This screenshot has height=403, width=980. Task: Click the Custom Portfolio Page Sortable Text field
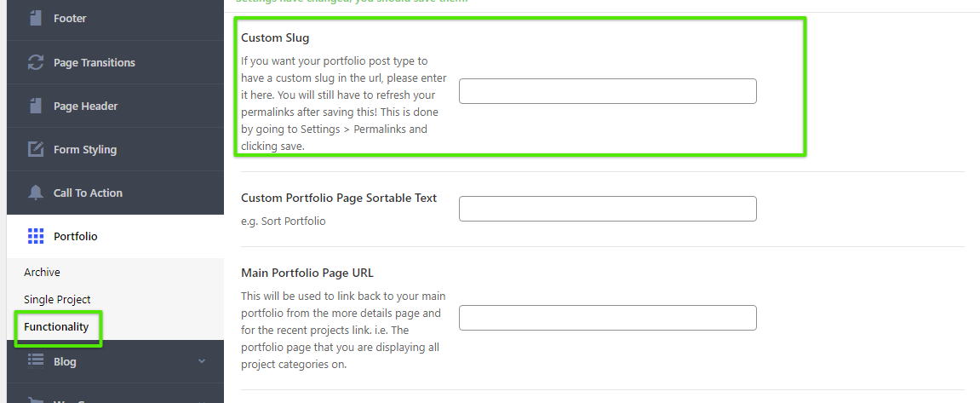(x=607, y=209)
